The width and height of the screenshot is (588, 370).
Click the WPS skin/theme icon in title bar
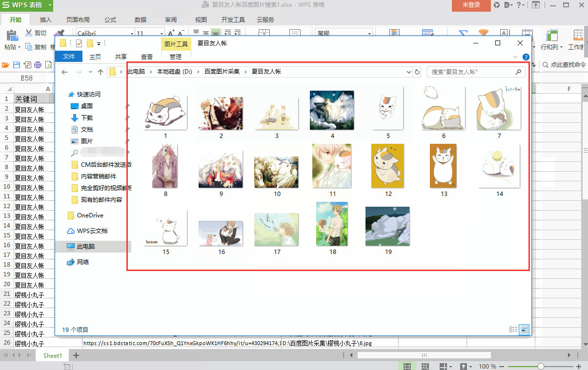497,5
